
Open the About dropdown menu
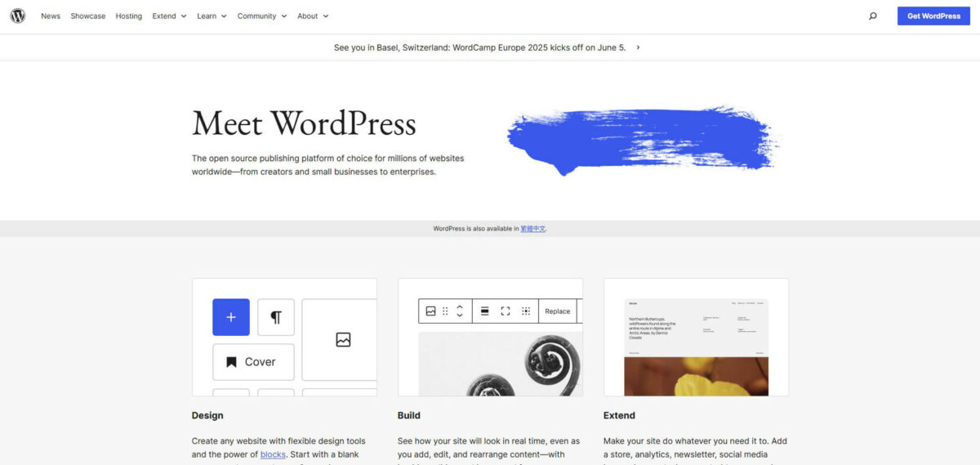point(313,16)
